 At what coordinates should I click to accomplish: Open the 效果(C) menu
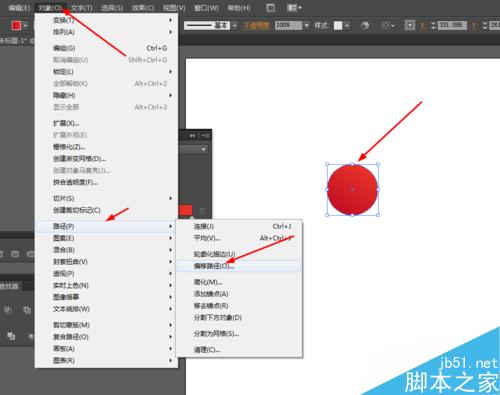[143, 8]
